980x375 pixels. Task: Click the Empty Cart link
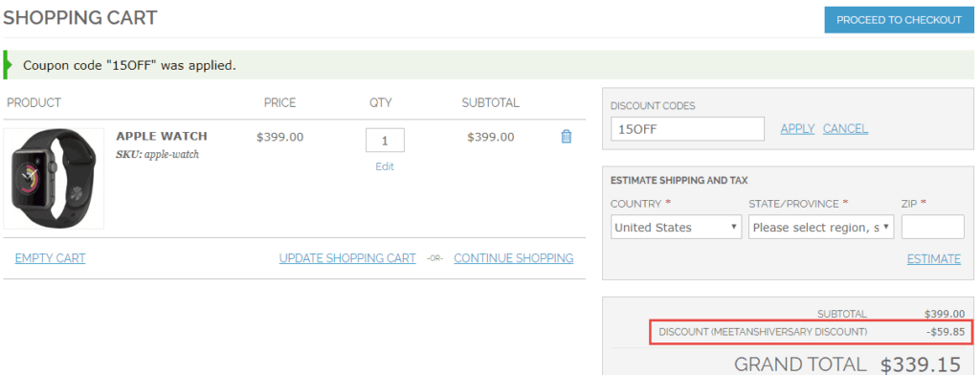(50, 258)
